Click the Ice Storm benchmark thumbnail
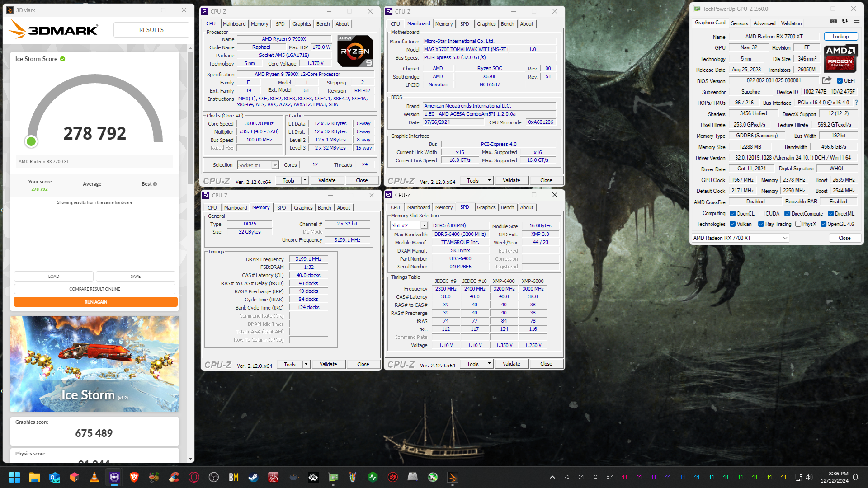Image resolution: width=868 pixels, height=488 pixels. point(94,364)
